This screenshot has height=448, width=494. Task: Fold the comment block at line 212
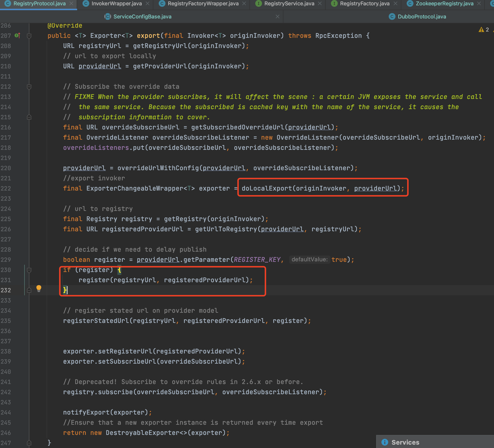coord(29,87)
